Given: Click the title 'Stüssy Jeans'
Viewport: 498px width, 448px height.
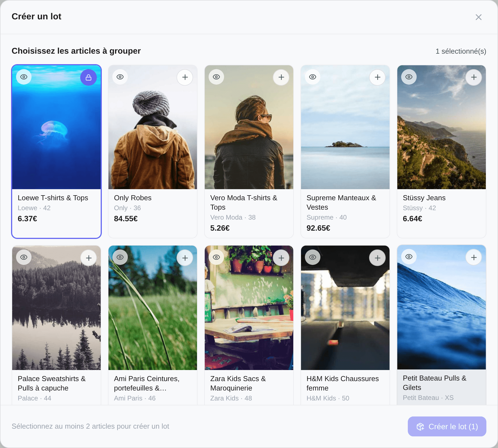Looking at the screenshot, I should (424, 198).
